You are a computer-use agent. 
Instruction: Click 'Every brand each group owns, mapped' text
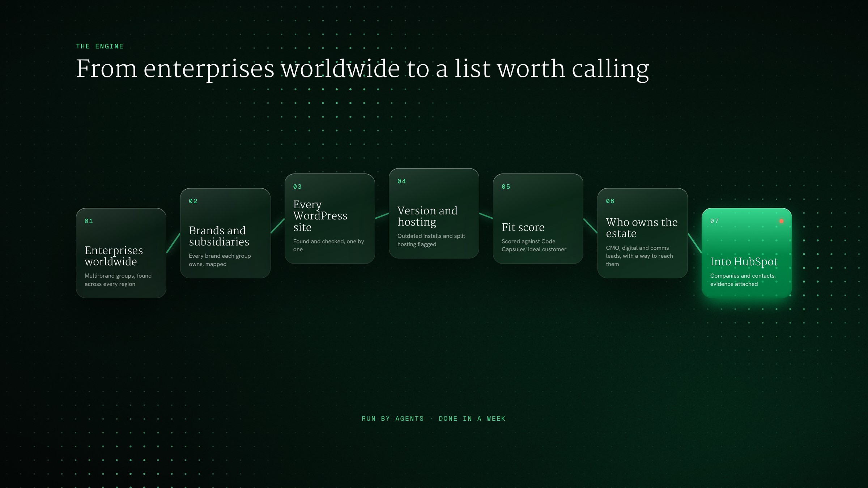pyautogui.click(x=220, y=260)
